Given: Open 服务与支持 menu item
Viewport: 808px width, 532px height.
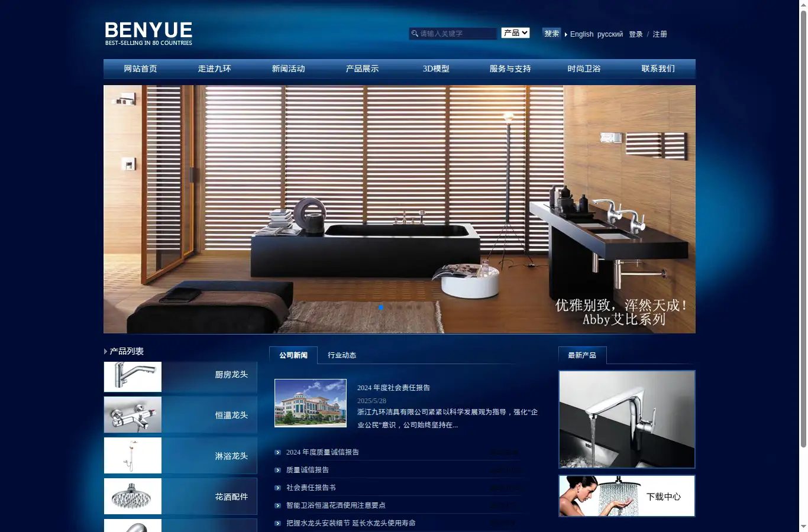Looking at the screenshot, I should 510,69.
